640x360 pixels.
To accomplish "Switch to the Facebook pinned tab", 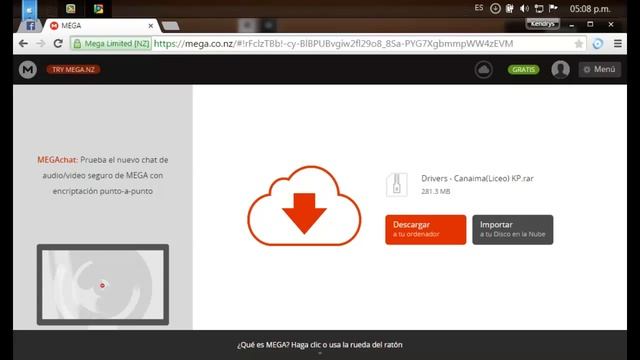I will click(x=30, y=26).
